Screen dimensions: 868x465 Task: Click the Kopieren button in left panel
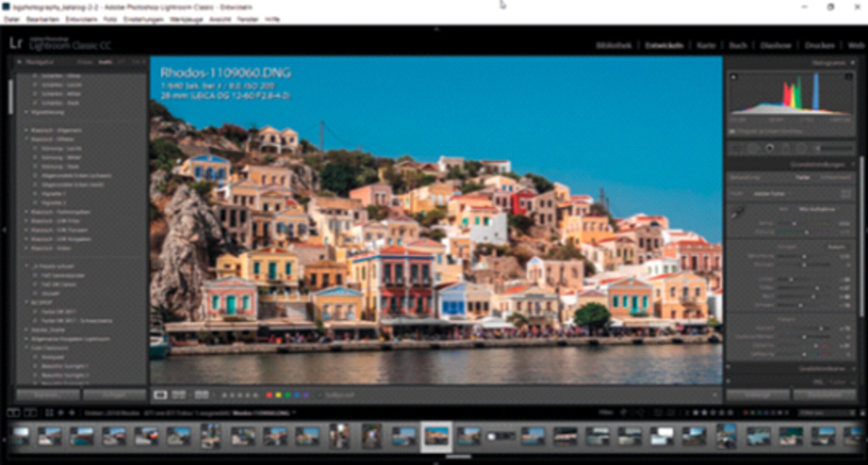point(48,395)
